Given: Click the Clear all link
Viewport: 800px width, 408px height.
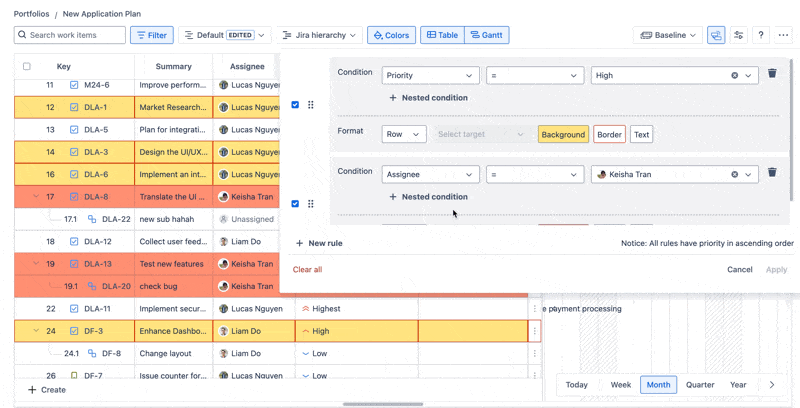Looking at the screenshot, I should (307, 270).
